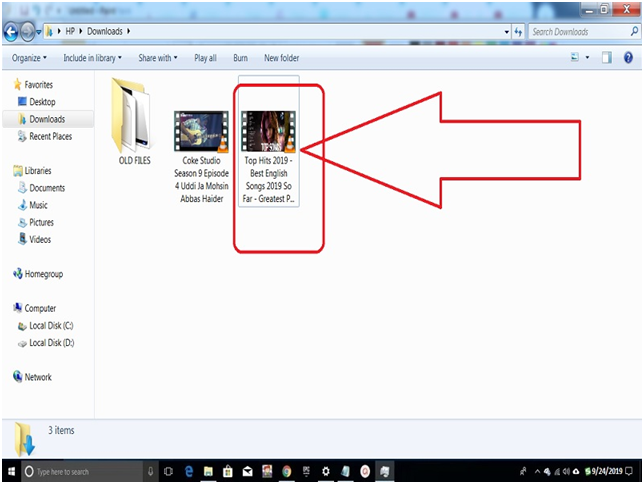Open the Include in library menu
The image size is (644, 484).
[92, 58]
